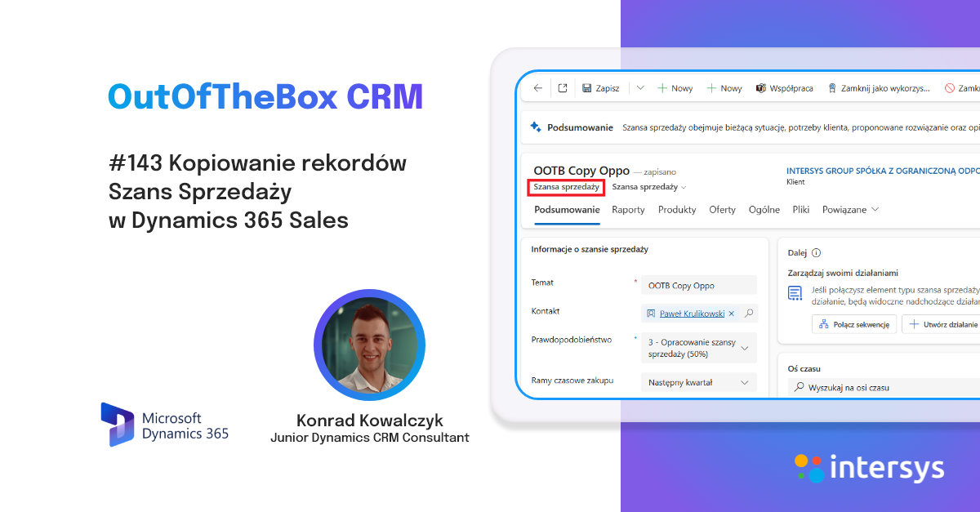This screenshot has height=512, width=980.
Task: Click the OutOfTheBox CRM heading
Action: tap(265, 96)
